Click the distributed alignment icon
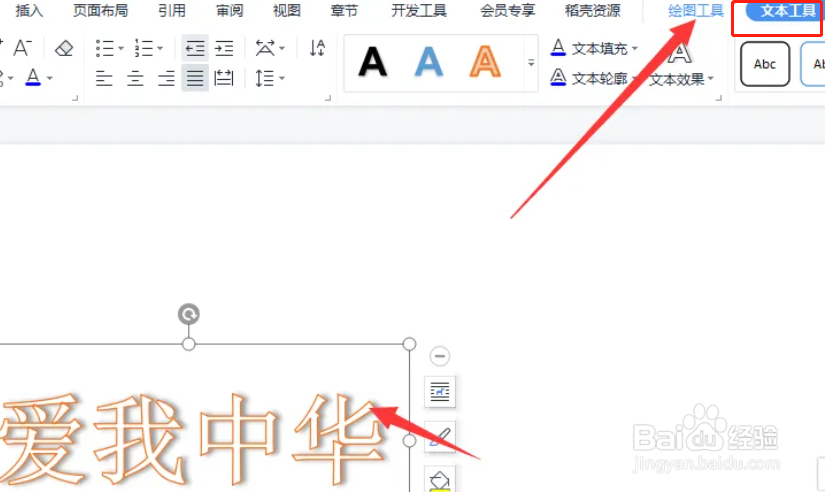Viewport: 825px width, 492px height. 224,78
